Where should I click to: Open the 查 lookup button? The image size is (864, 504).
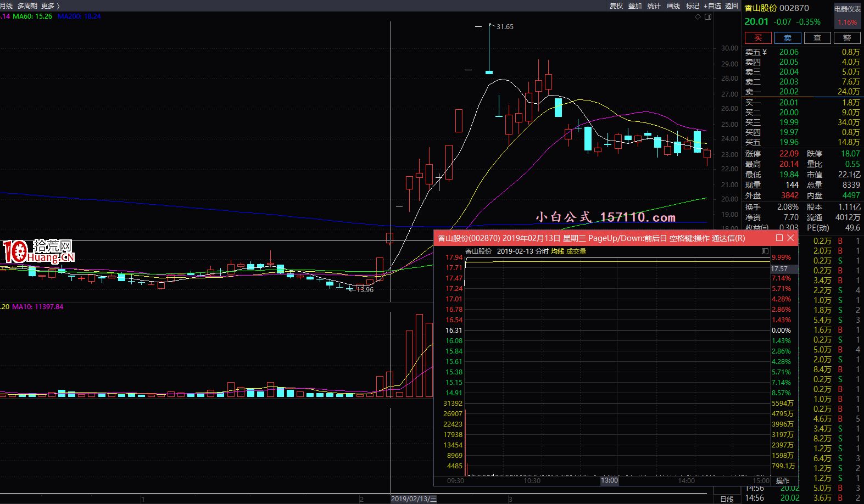point(817,38)
